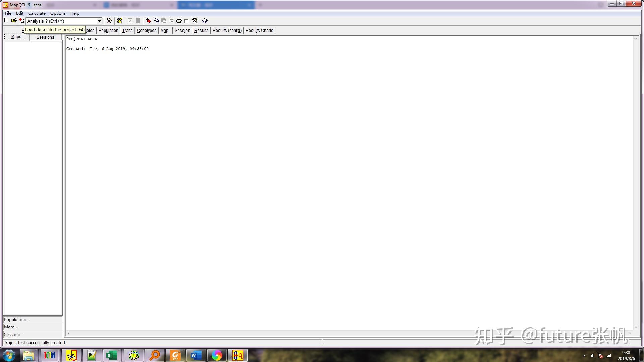The image size is (644, 362).
Task: Click the Open project folder icon
Action: [x=14, y=21]
